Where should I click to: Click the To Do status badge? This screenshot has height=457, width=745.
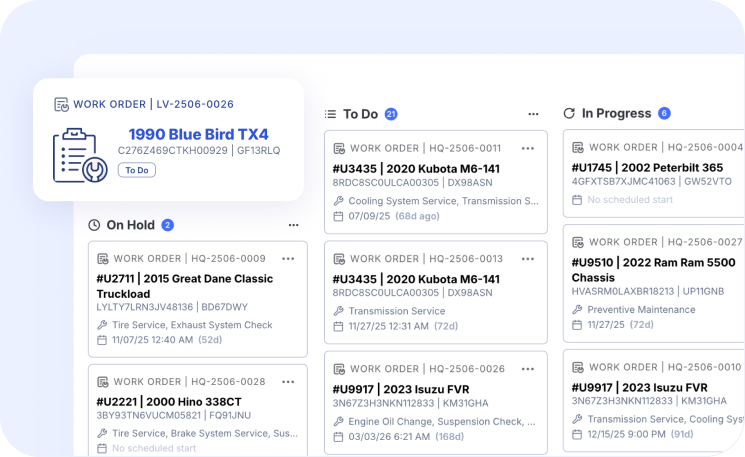point(136,170)
